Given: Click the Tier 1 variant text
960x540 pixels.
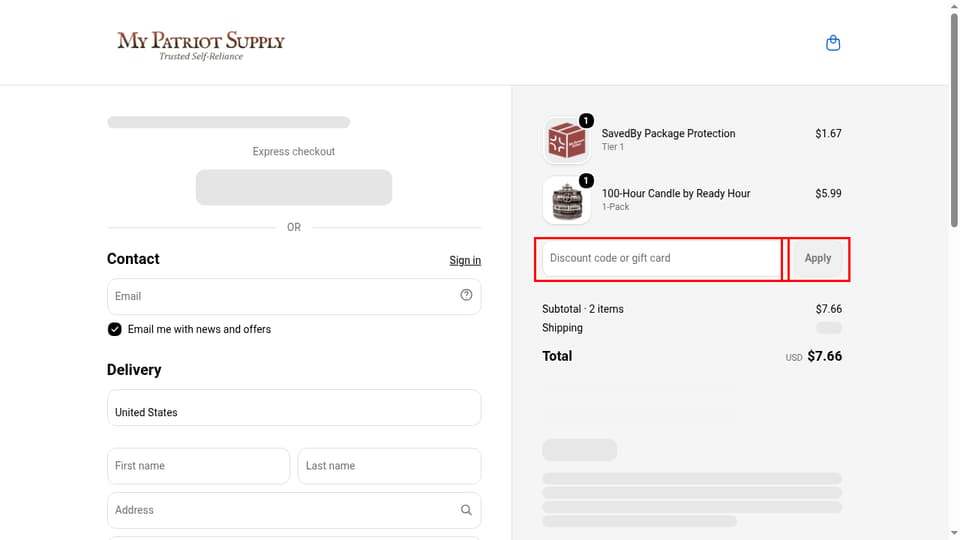Looking at the screenshot, I should [612, 147].
